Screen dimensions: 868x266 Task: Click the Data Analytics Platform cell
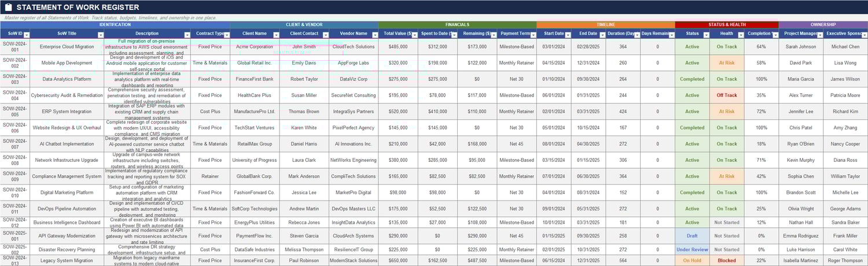pos(67,79)
